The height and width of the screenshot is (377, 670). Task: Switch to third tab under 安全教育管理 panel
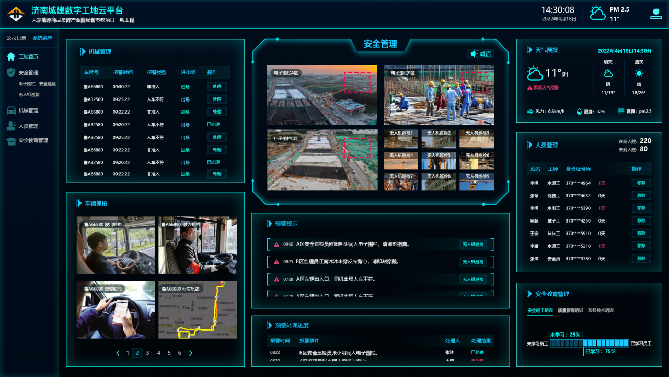click(601, 310)
